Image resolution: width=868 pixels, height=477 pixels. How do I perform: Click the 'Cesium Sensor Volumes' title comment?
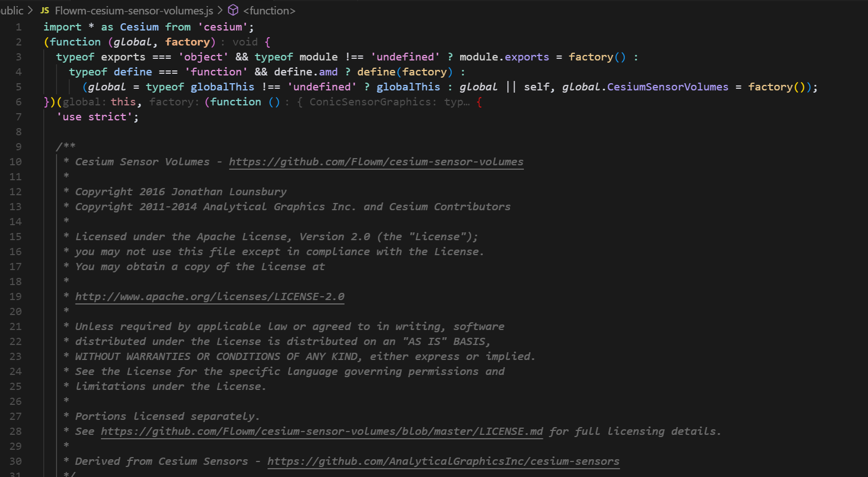coord(143,161)
